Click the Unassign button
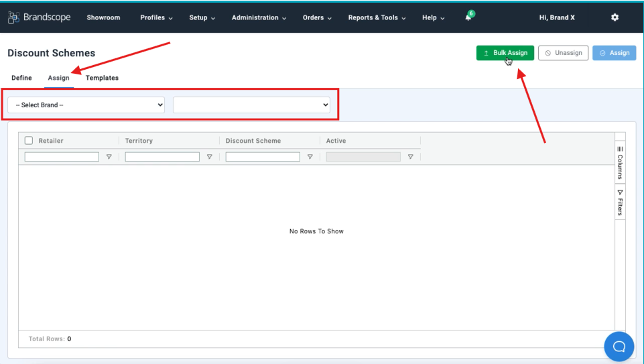Image resolution: width=644 pixels, height=364 pixels. point(563,53)
